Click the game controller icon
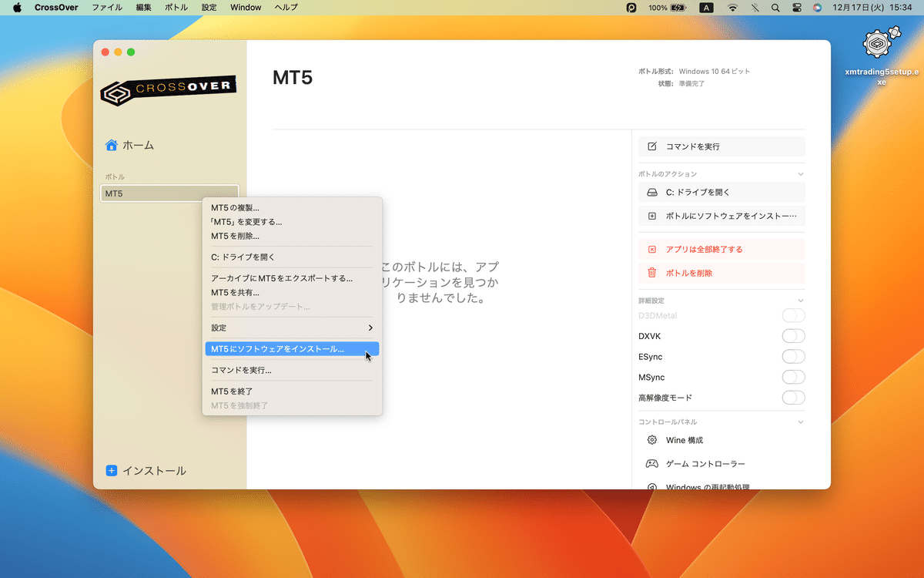This screenshot has height=578, width=924. point(652,464)
